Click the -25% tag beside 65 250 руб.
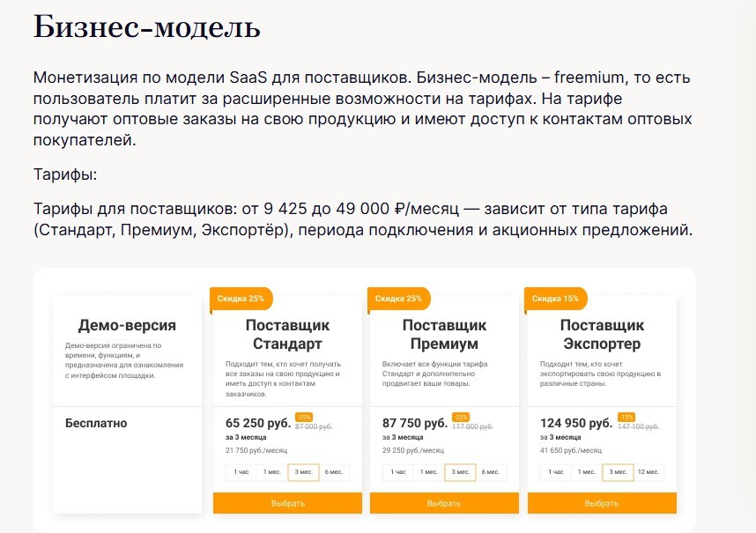756x533 pixels. (304, 418)
